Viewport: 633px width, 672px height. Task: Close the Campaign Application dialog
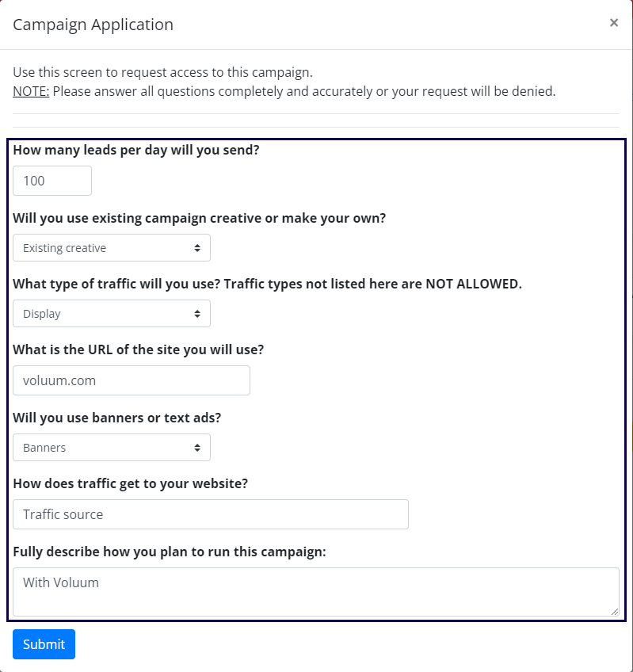tap(613, 23)
